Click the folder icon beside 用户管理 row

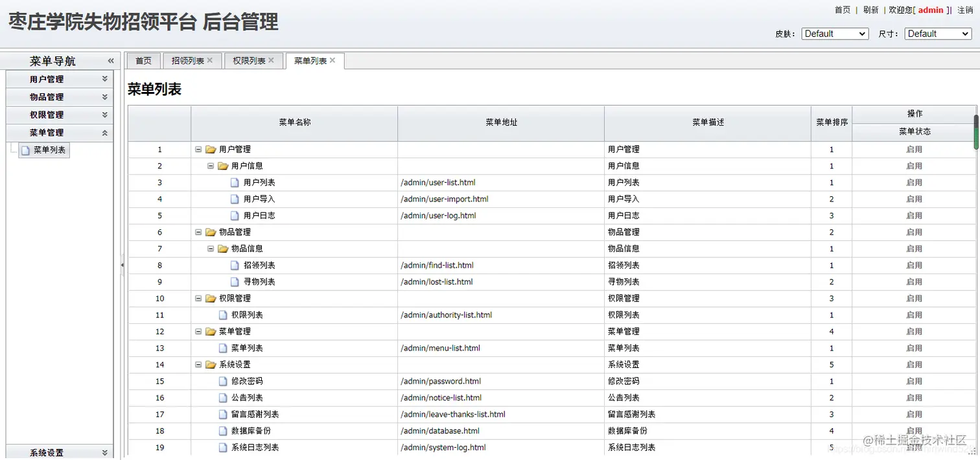coord(211,149)
